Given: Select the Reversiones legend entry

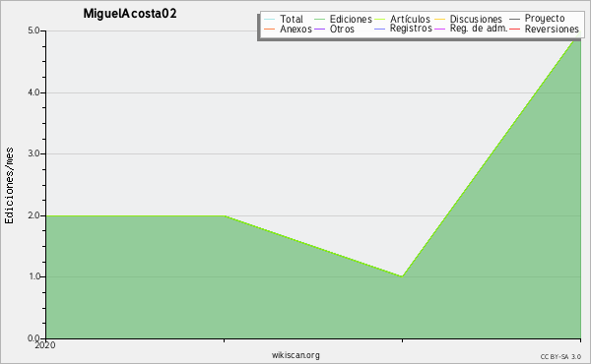Looking at the screenshot, I should (x=544, y=29).
